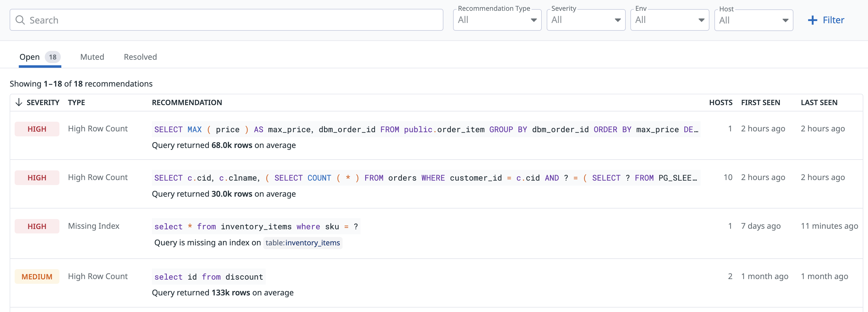This screenshot has height=312, width=868.
Task: Click the '7 days ago' first seen cell
Action: coord(761,226)
